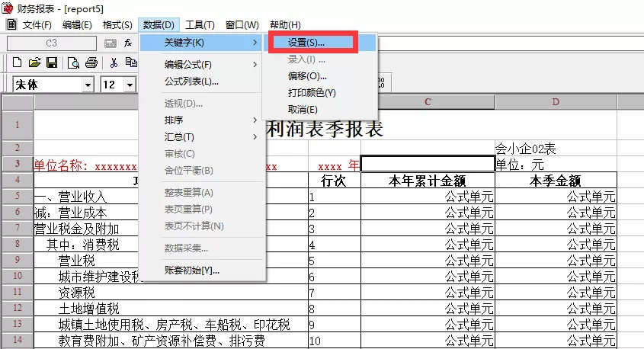Screen dimensions: 644x349
Task: Click the Print icon
Action: 91,63
